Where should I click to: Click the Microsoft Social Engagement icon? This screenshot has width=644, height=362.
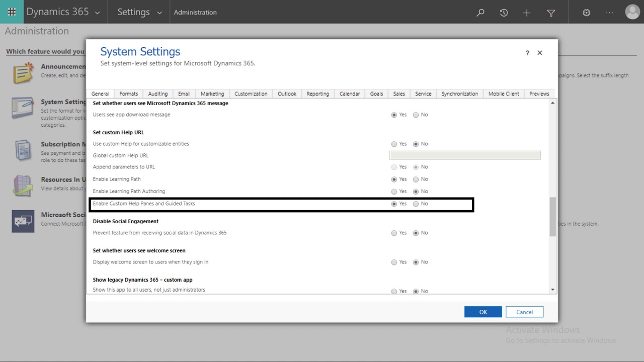23,221
